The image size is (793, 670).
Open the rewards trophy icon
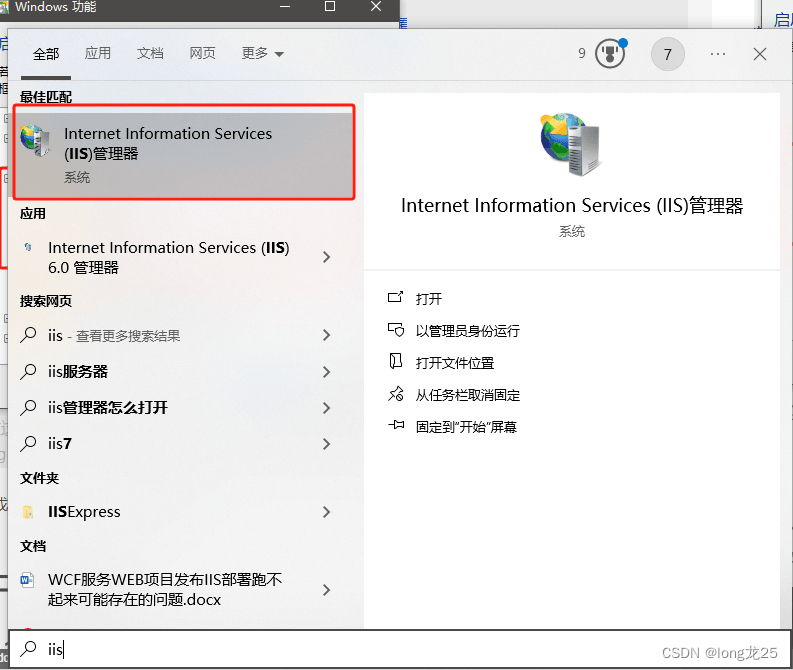[x=610, y=54]
